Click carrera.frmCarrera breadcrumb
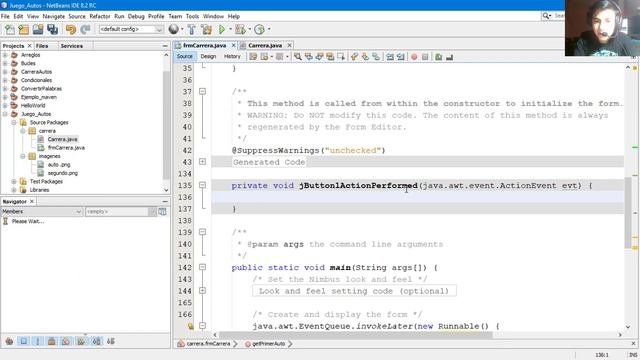The height and width of the screenshot is (360, 640). point(208,344)
